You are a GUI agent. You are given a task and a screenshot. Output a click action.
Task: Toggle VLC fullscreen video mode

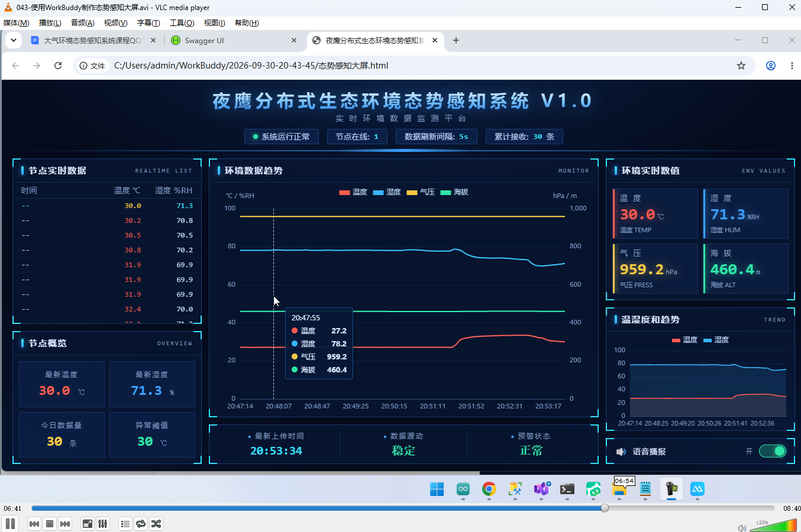[x=88, y=524]
